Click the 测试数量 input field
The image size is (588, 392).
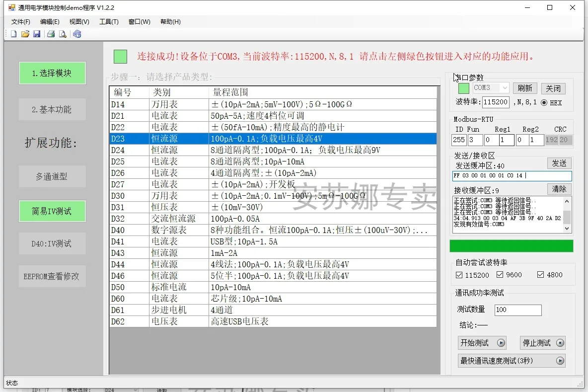pos(517,310)
